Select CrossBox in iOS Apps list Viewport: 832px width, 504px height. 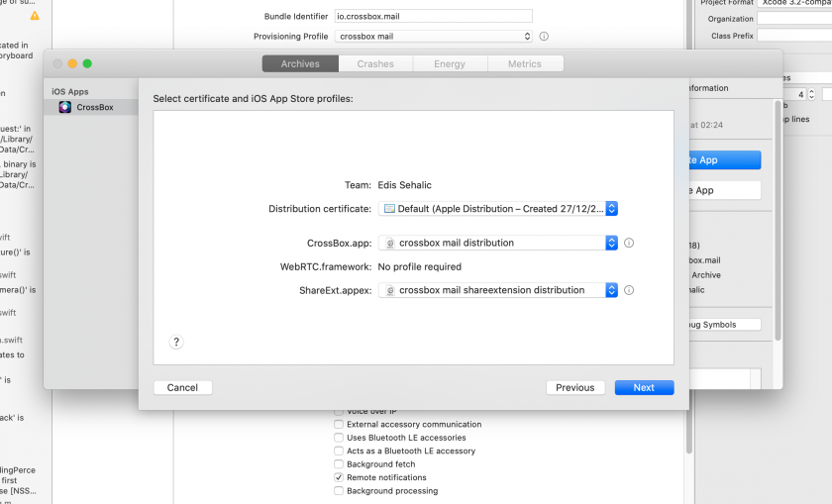click(91, 107)
